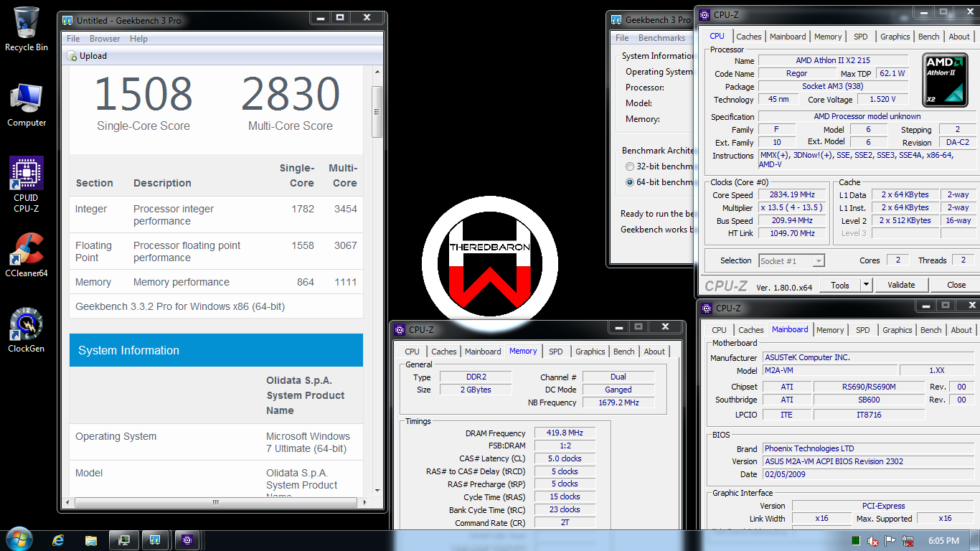
Task: Click the network status tray icon
Action: (x=908, y=540)
